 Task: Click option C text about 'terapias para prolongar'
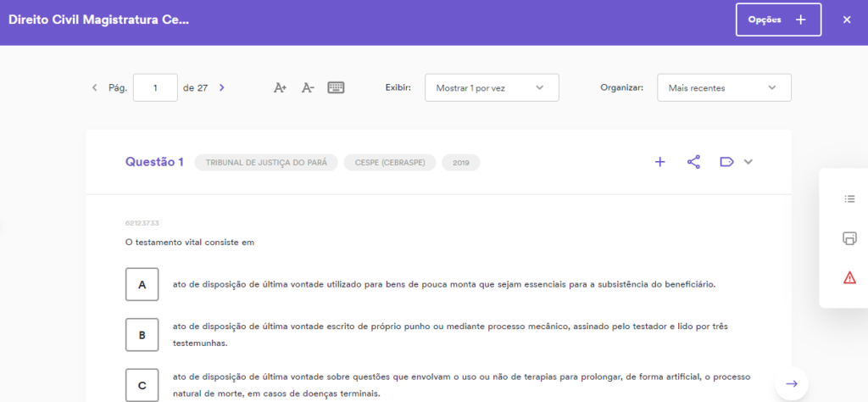pos(462,385)
